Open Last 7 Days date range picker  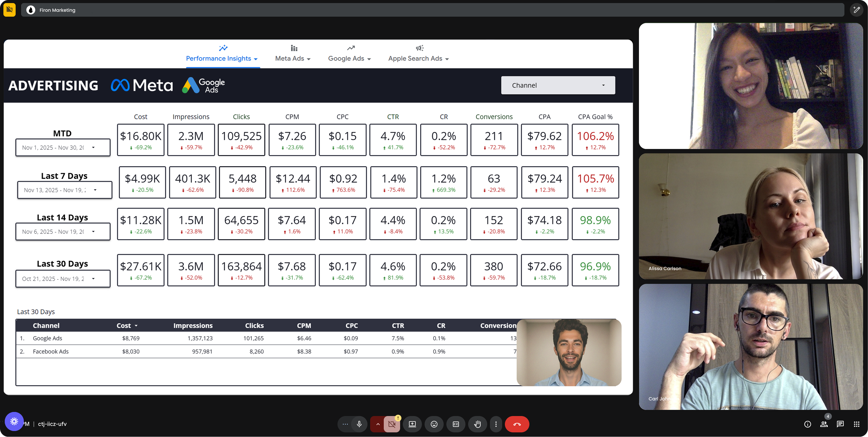pos(64,190)
